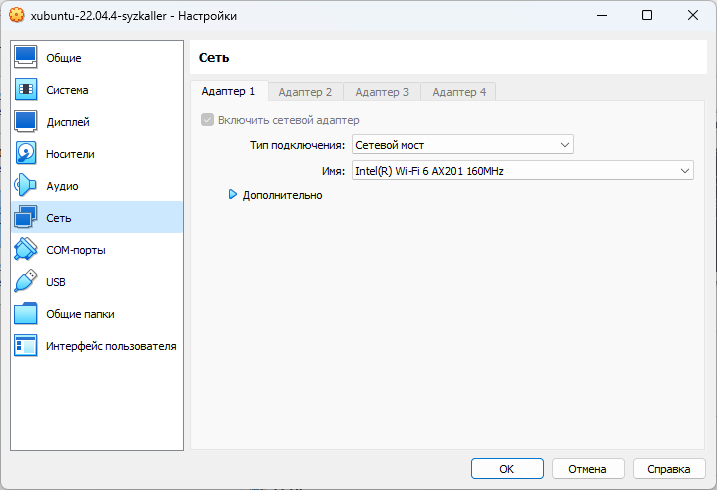The height and width of the screenshot is (490, 717).
Task: Switch to the Адаптер 4 tab
Action: click(x=458, y=92)
